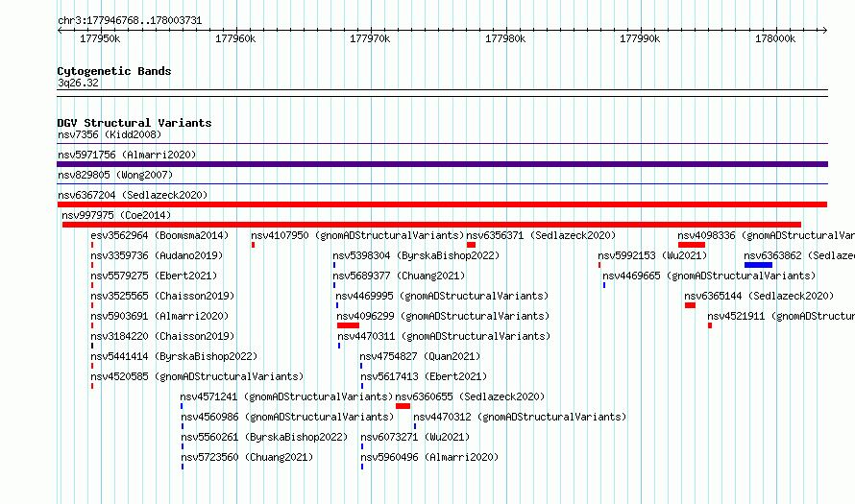This screenshot has width=855, height=504.
Task: Click the 3q26.32 cytogenetic band label
Action: tap(78, 84)
